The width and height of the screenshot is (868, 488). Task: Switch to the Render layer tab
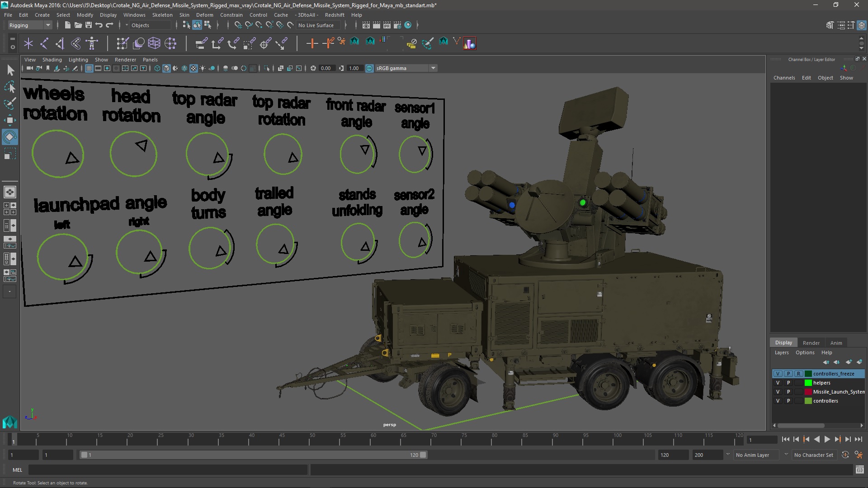[811, 343]
